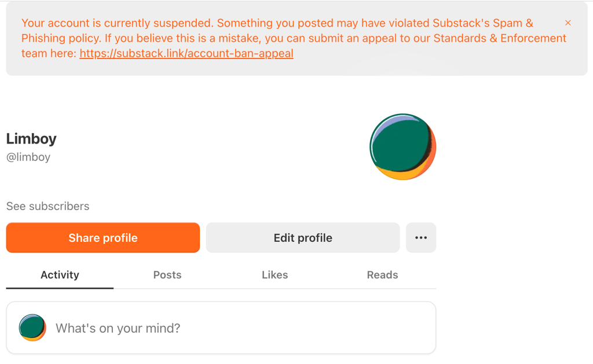593x364 pixels.
Task: Go to the Likes tab
Action: 274,275
